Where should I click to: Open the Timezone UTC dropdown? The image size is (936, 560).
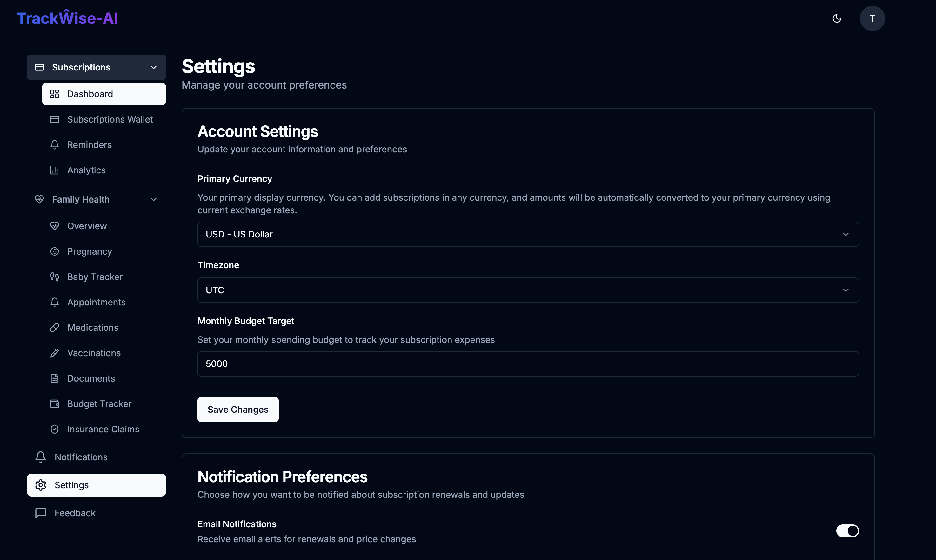point(528,290)
